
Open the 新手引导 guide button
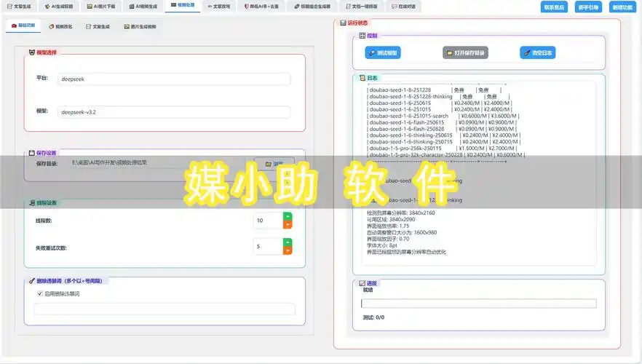(x=588, y=7)
